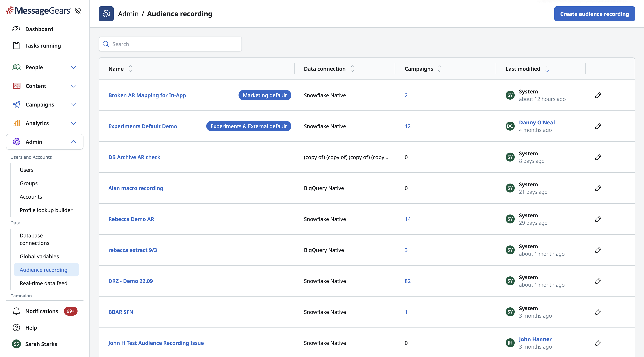The width and height of the screenshot is (644, 357).
Task: Click the Tasks running clipboard icon
Action: coord(16,46)
